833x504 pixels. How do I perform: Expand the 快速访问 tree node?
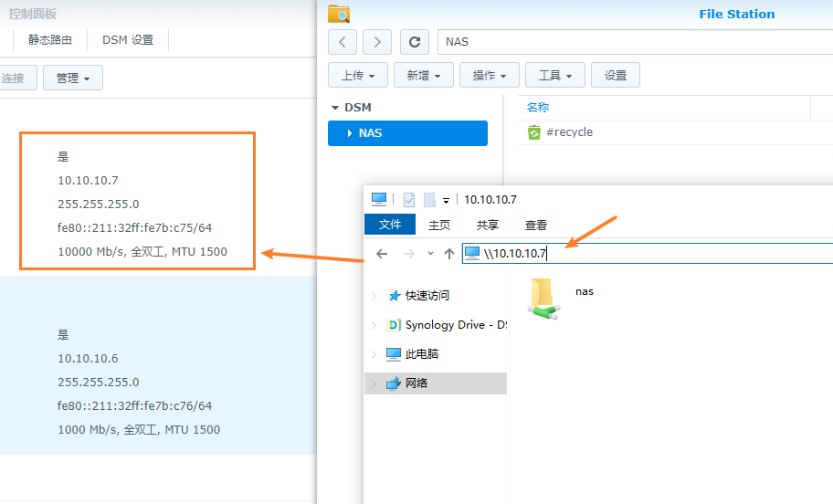pos(374,296)
